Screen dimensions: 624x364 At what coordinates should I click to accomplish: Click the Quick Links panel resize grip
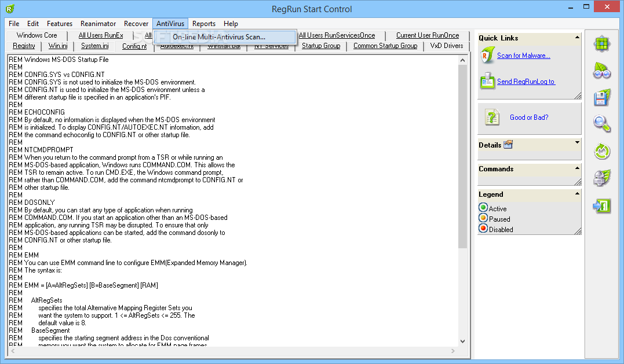click(578, 95)
